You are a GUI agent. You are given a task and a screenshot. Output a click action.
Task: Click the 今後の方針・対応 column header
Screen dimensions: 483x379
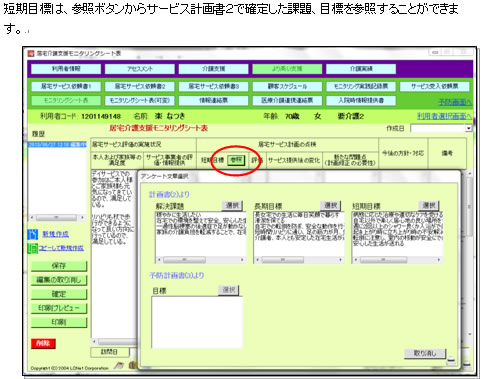403,153
